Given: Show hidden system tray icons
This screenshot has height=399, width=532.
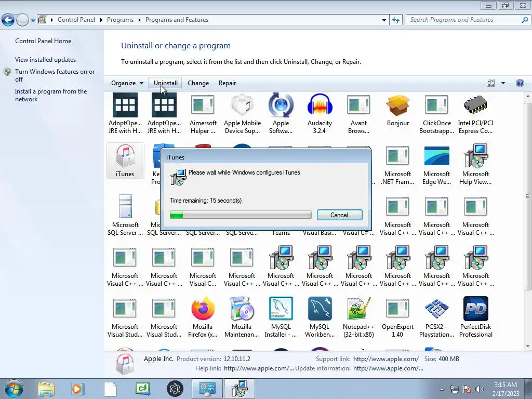Looking at the screenshot, I should (442, 389).
